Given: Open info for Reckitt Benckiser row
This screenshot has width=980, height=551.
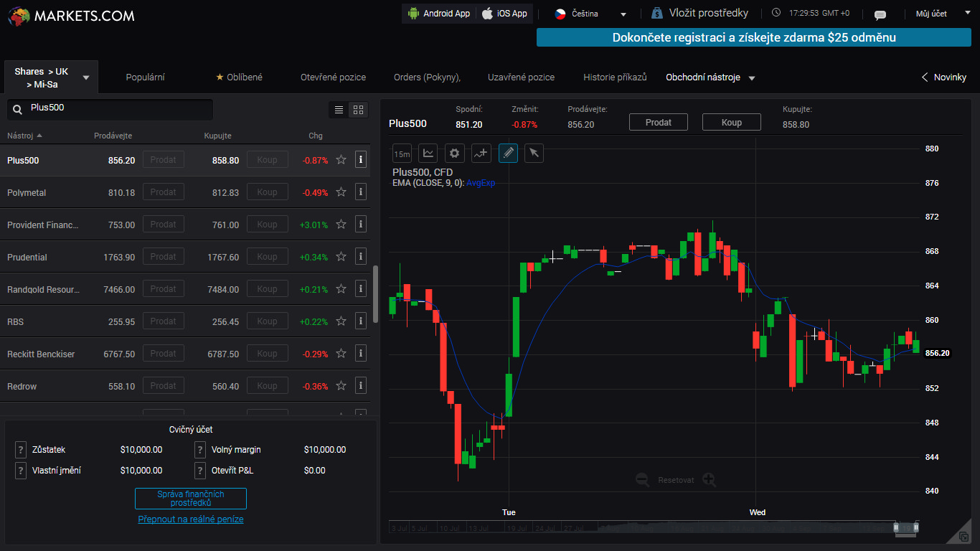Looking at the screenshot, I should point(361,353).
